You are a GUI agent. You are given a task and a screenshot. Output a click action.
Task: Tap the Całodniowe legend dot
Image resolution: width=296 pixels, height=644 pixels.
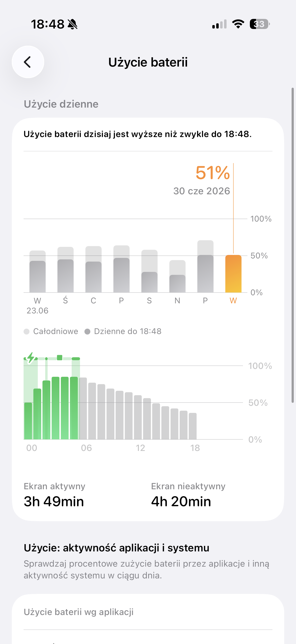click(x=27, y=332)
